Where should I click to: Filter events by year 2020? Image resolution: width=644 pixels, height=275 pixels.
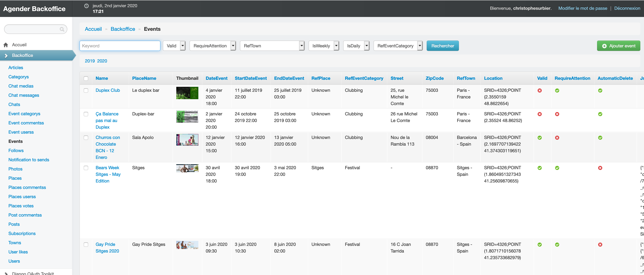coord(102,61)
